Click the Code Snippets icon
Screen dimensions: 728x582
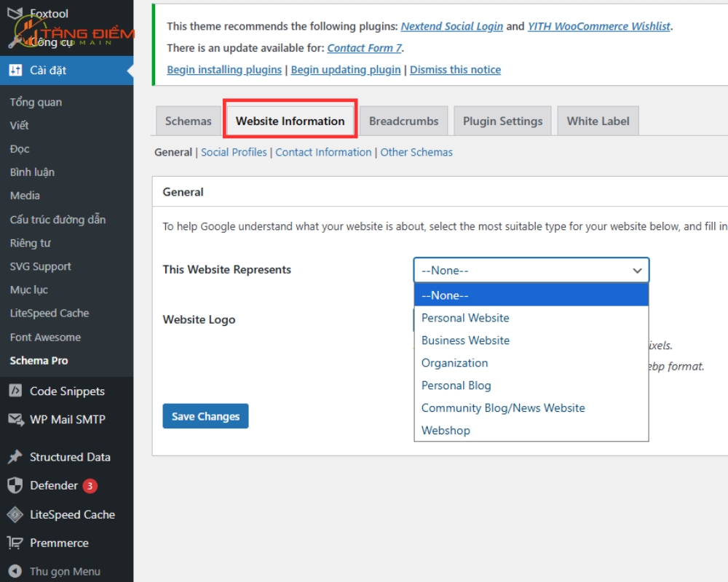(15, 391)
